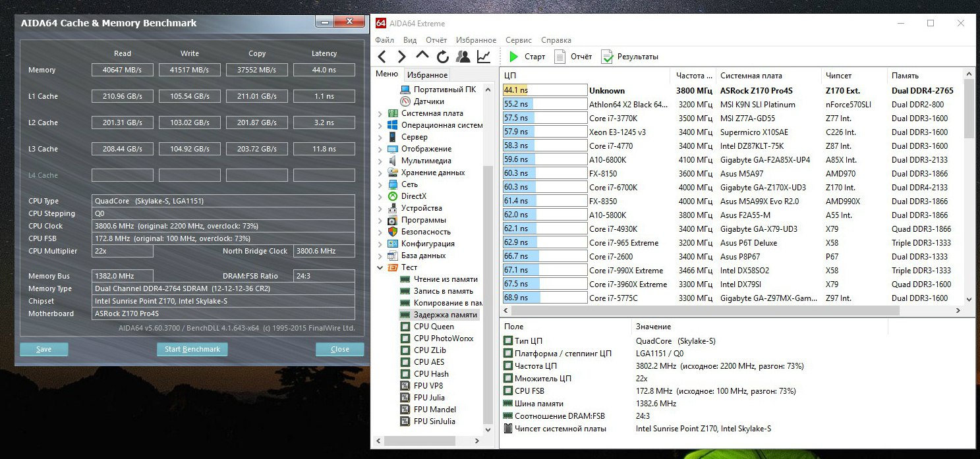The width and height of the screenshot is (980, 459).
Task: Switch to the Избранное tab
Action: point(427,75)
